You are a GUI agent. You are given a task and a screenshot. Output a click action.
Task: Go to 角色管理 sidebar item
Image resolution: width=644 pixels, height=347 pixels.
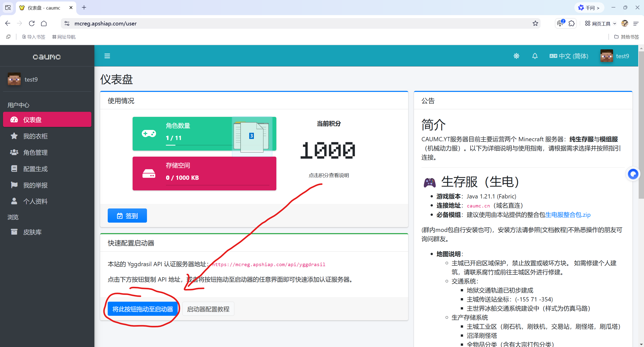click(x=35, y=153)
